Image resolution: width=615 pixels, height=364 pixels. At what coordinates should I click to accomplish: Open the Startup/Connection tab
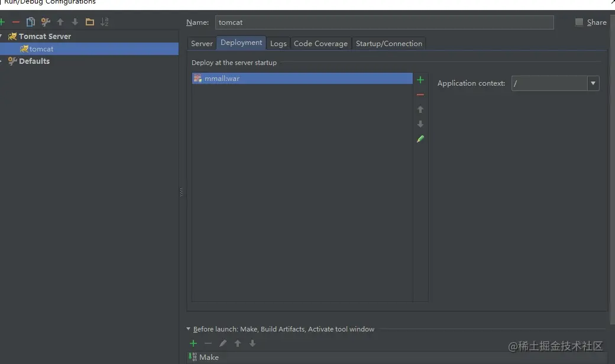coord(389,44)
